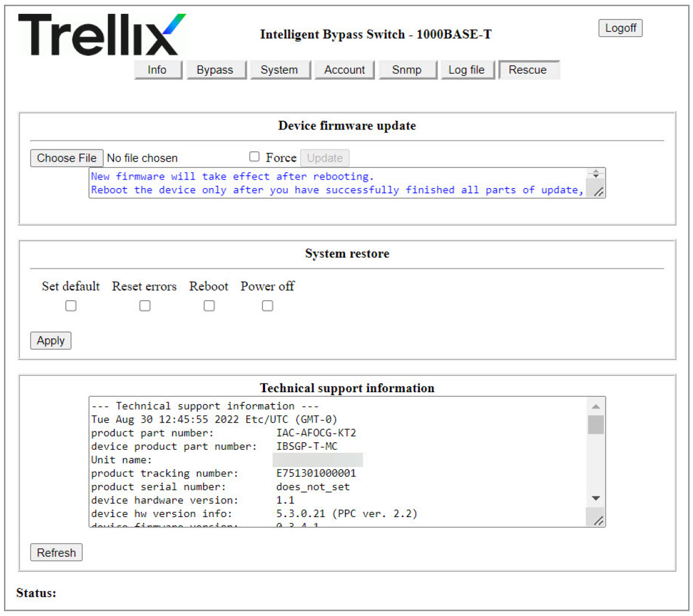Image resolution: width=693 pixels, height=616 pixels.
Task: Click the product part number IAC-AFOCG-KT2
Action: (316, 433)
